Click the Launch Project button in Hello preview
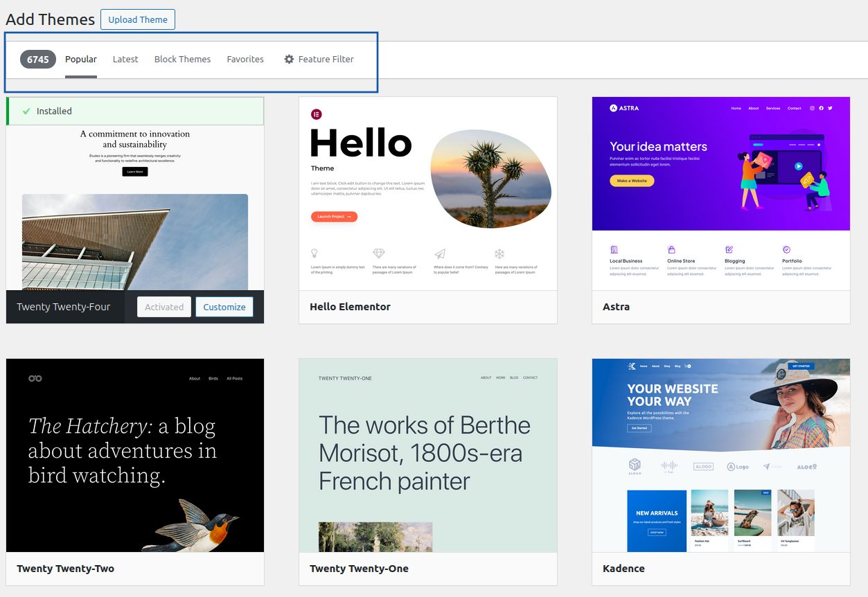The width and height of the screenshot is (868, 597). point(334,217)
